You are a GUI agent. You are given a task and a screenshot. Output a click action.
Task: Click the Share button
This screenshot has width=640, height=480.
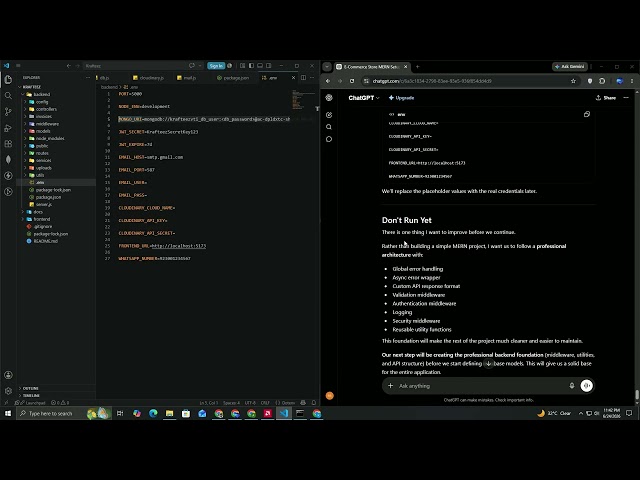tap(606, 98)
